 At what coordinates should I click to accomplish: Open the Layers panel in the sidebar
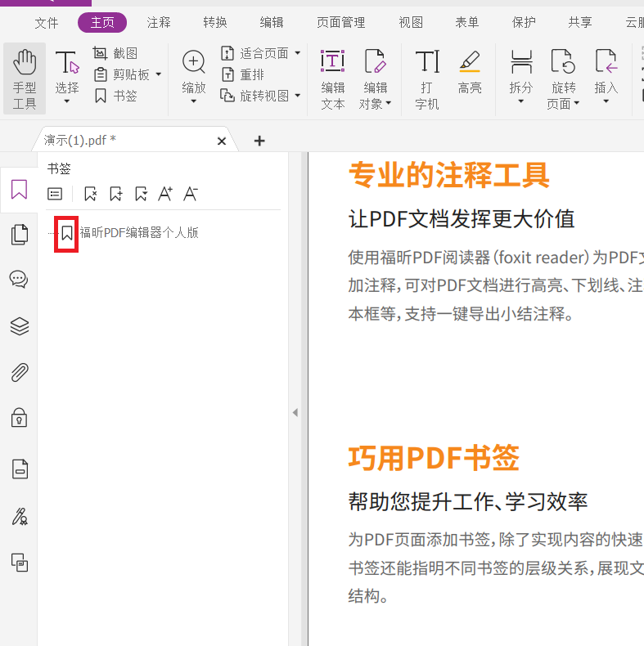click(19, 326)
